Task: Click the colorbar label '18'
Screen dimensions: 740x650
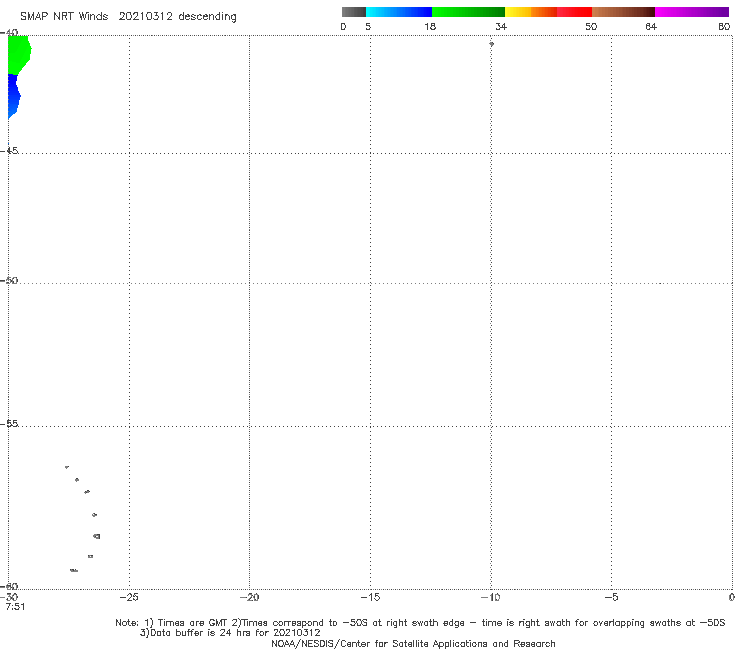Action: tap(430, 27)
